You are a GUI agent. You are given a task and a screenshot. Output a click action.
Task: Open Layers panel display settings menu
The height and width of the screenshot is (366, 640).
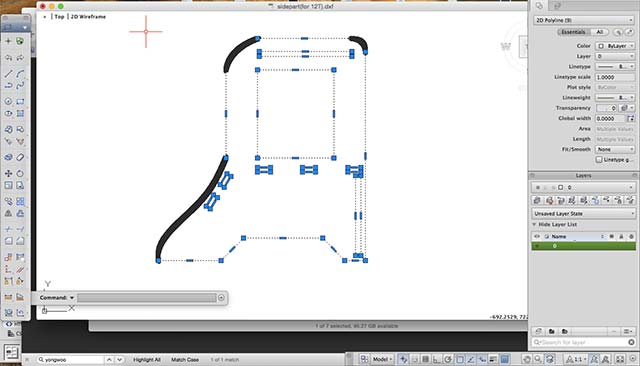tap(628, 331)
